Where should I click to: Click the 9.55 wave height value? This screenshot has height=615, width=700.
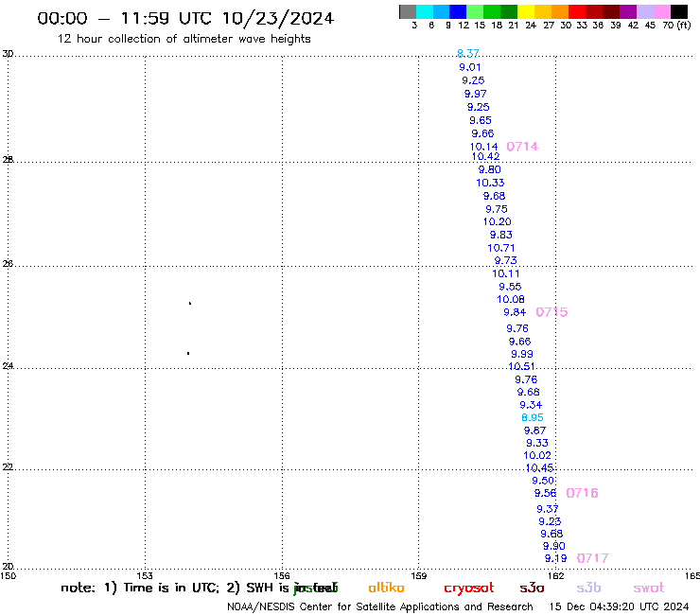coord(510,287)
